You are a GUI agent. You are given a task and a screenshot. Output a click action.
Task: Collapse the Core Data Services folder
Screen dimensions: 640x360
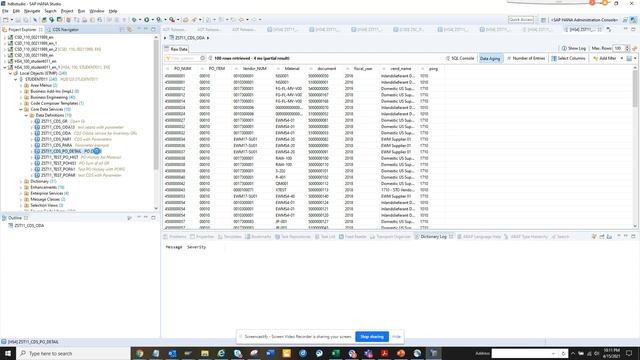click(21, 109)
